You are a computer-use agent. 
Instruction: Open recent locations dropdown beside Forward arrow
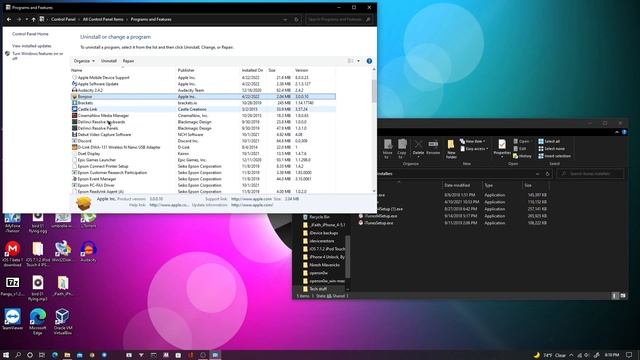27,19
